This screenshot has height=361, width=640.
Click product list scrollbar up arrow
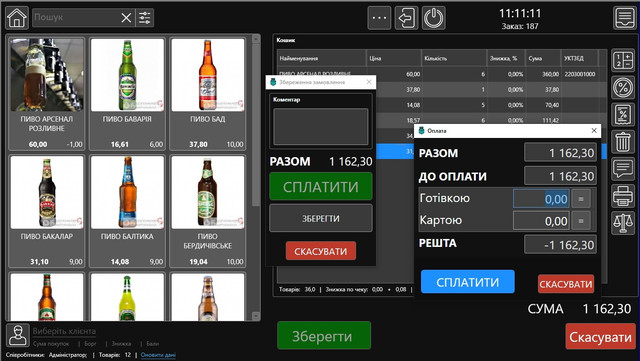tap(256, 39)
